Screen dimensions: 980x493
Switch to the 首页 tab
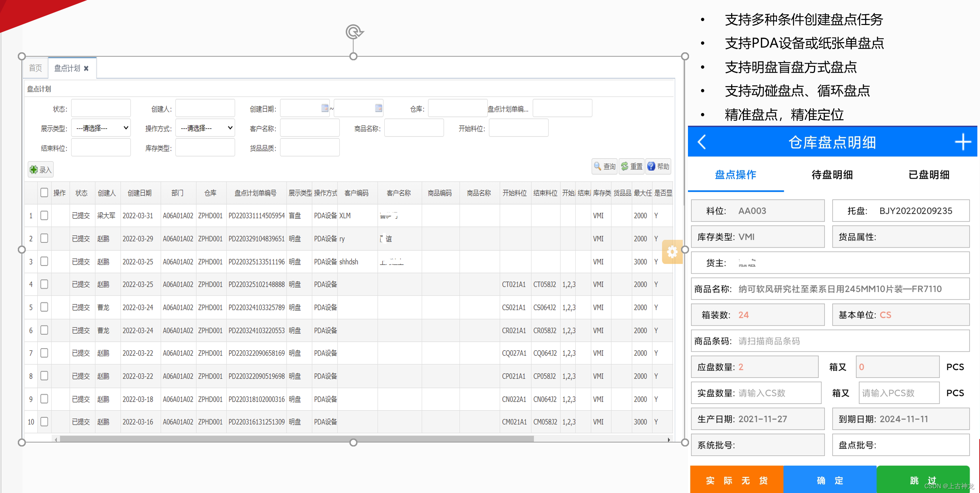coord(35,68)
